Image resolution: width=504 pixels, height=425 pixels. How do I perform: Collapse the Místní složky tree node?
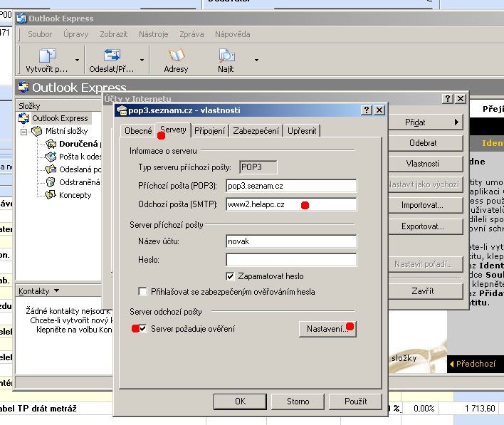pos(23,132)
